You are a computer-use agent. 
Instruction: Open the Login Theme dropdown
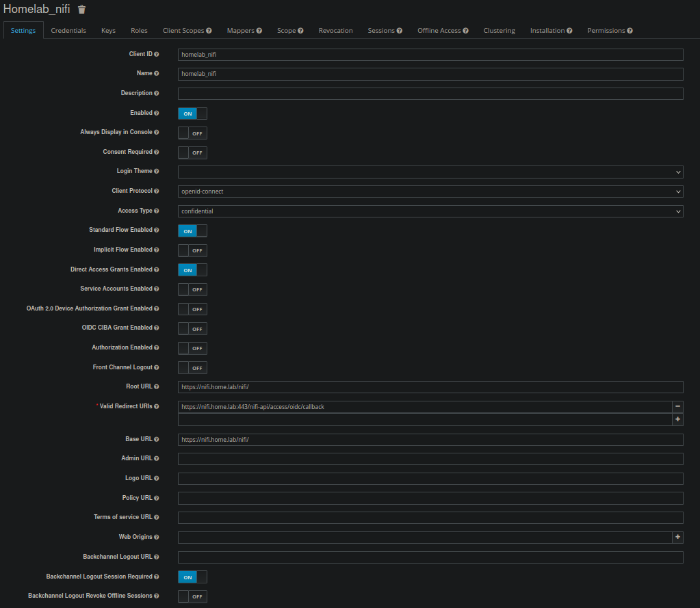(x=430, y=172)
